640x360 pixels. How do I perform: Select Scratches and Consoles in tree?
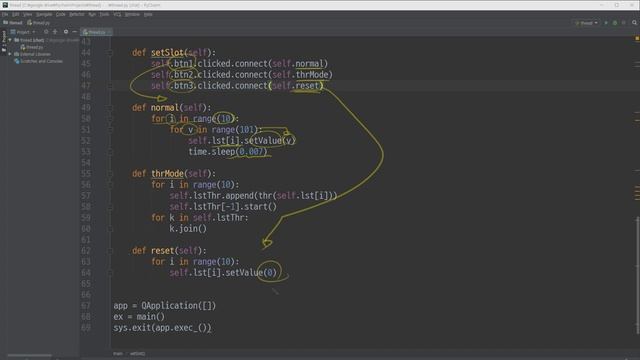(x=38, y=61)
